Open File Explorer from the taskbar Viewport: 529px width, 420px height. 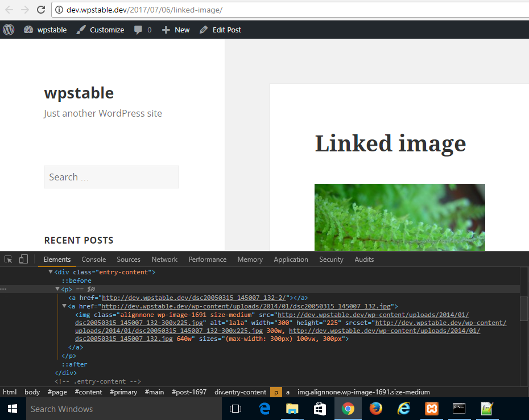tap(292, 409)
